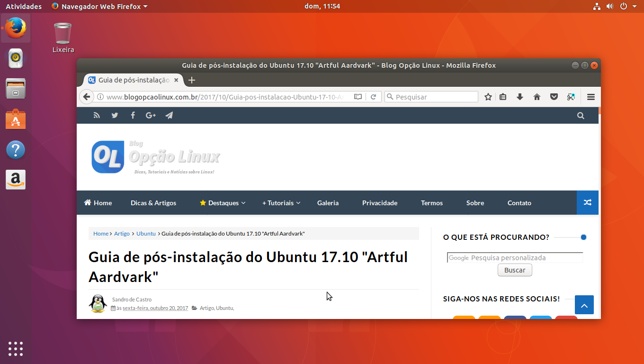
Task: Open the Sobre menu item
Action: [475, 203]
